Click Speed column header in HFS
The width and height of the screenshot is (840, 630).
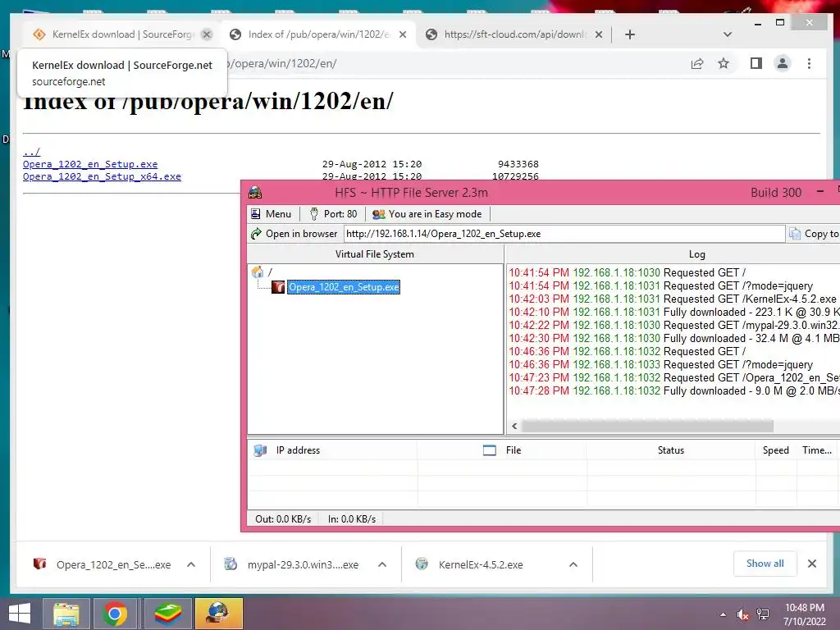coord(776,450)
